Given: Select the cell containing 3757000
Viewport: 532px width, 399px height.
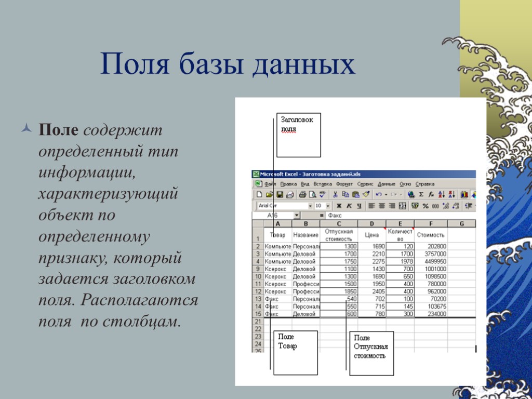Looking at the screenshot, I should 431,254.
